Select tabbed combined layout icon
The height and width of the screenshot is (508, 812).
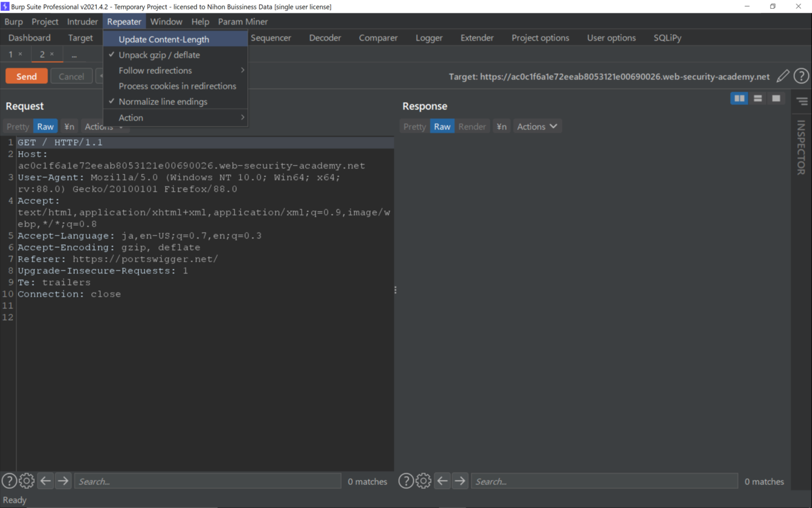776,99
